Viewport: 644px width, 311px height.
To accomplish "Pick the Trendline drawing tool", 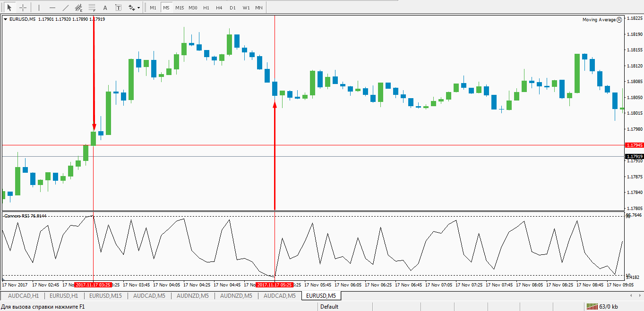I will click(x=65, y=8).
